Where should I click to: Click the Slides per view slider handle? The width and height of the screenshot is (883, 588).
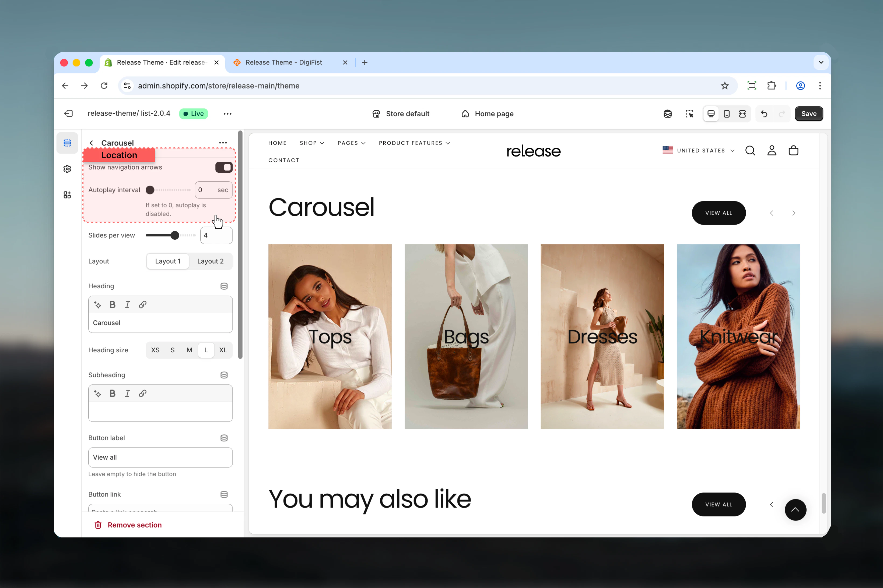point(174,235)
